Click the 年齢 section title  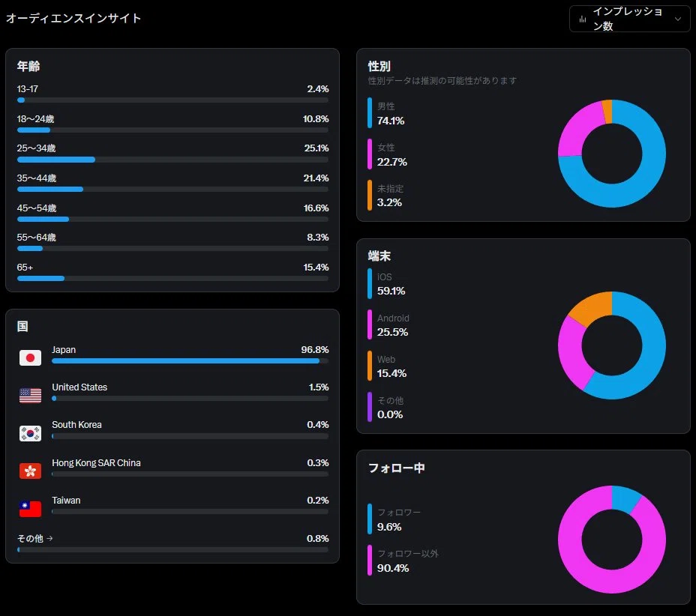28,66
